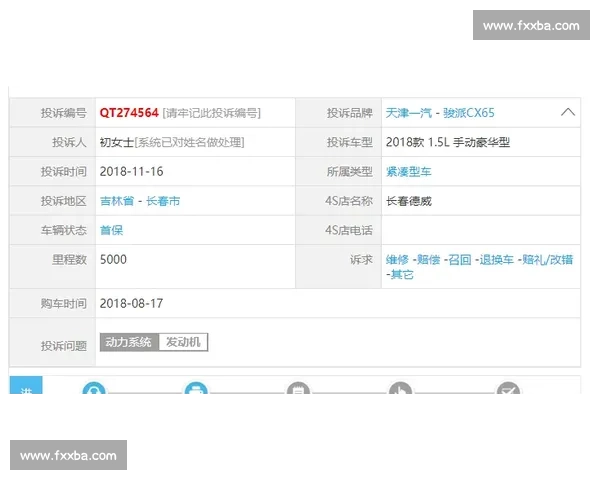Click the gray checkmark progress step icon

508,388
